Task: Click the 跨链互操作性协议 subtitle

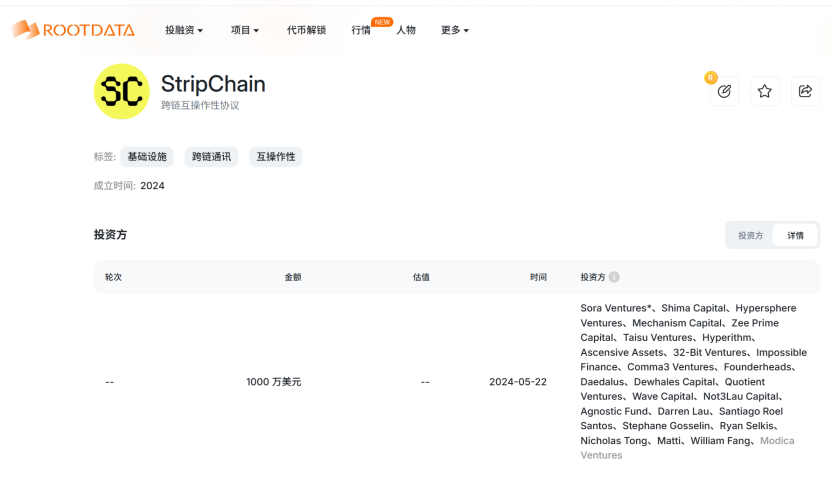Action: click(x=200, y=105)
